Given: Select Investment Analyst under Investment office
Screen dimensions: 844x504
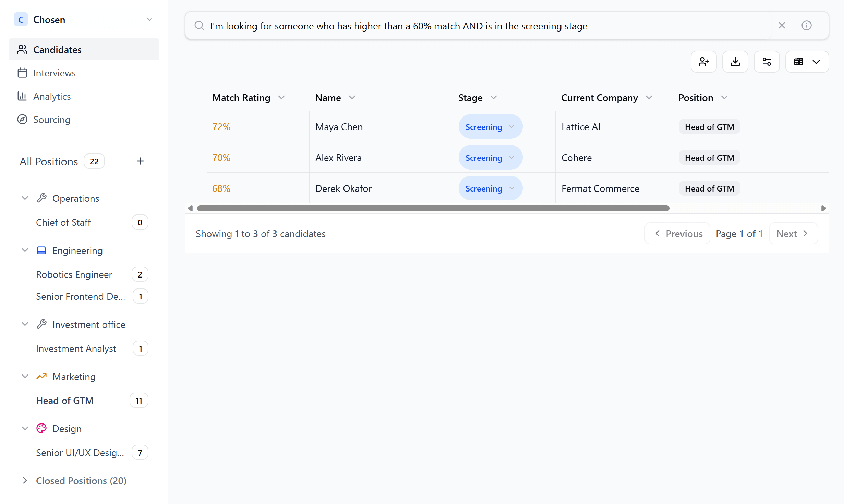Looking at the screenshot, I should click(x=76, y=348).
